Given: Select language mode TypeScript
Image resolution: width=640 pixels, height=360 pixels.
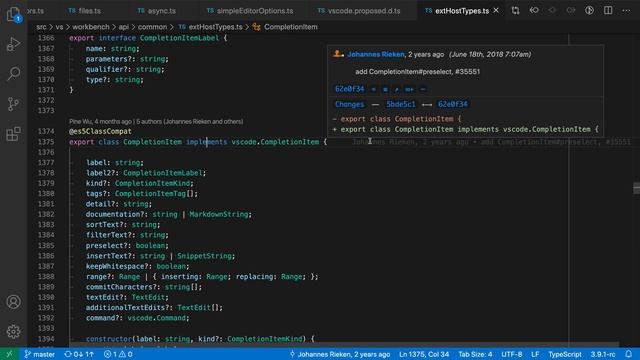Looking at the screenshot, I should point(564,354).
